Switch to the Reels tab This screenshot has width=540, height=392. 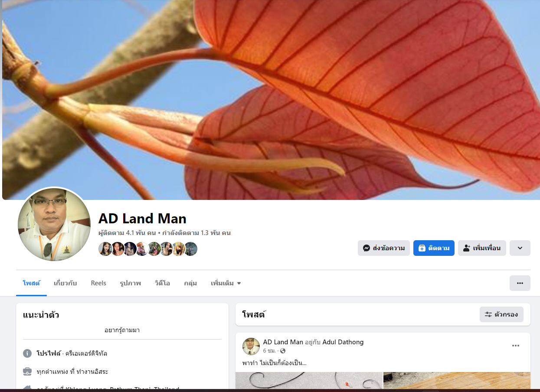[x=98, y=283]
